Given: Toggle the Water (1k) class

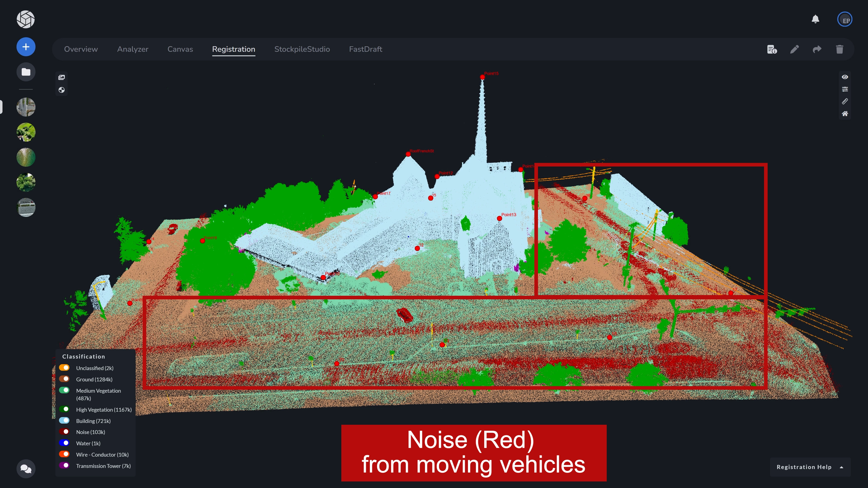Looking at the screenshot, I should (64, 443).
